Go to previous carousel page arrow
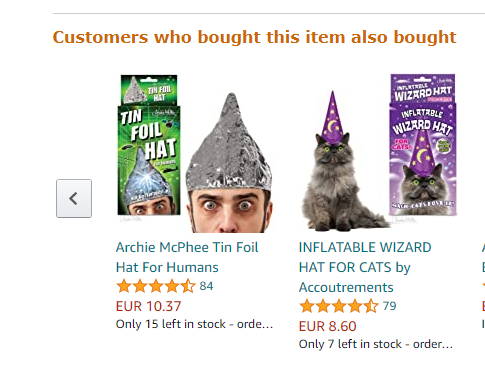Image resolution: width=485 pixels, height=371 pixels. 74,199
